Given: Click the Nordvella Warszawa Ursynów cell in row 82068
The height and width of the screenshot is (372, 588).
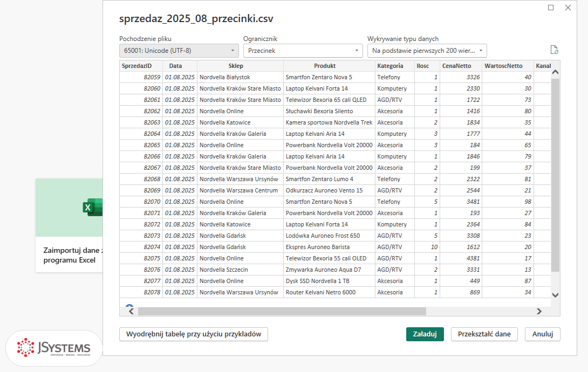Looking at the screenshot, I should point(241,179).
